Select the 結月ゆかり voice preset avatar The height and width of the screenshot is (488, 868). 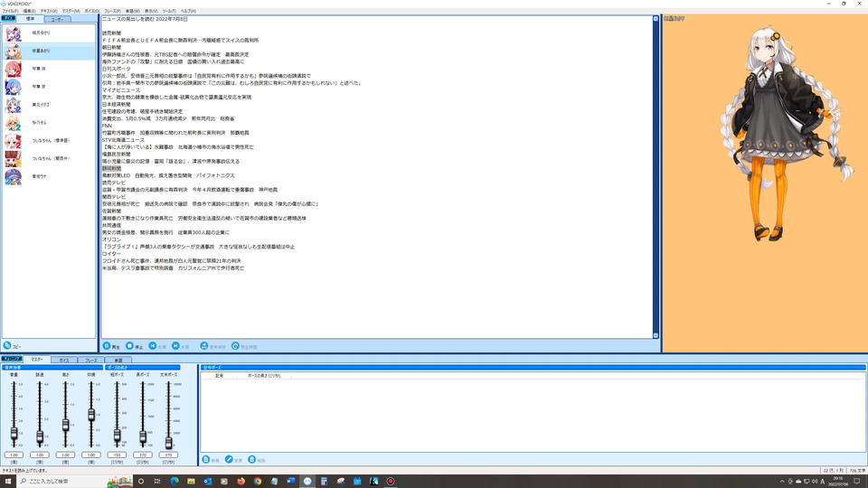click(x=13, y=33)
